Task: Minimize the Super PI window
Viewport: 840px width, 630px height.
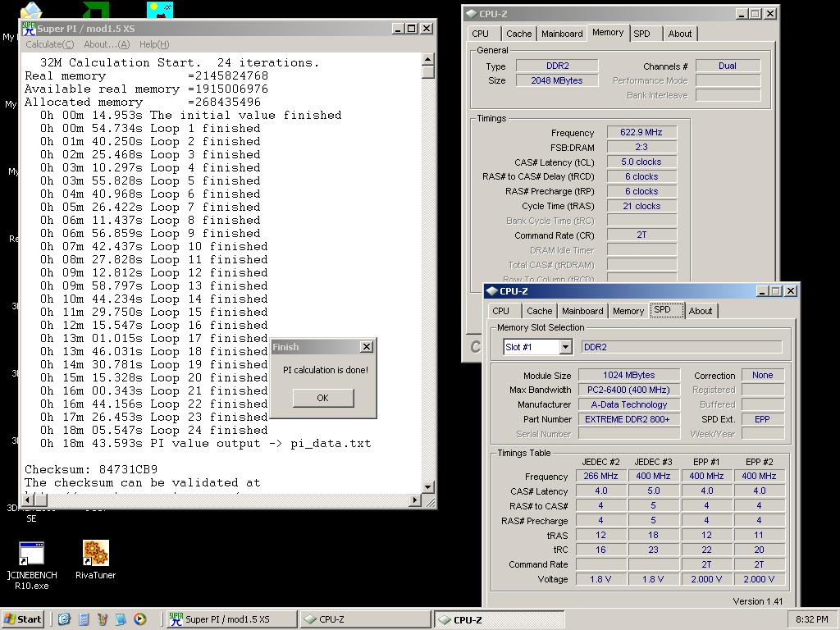Action: [x=398, y=29]
